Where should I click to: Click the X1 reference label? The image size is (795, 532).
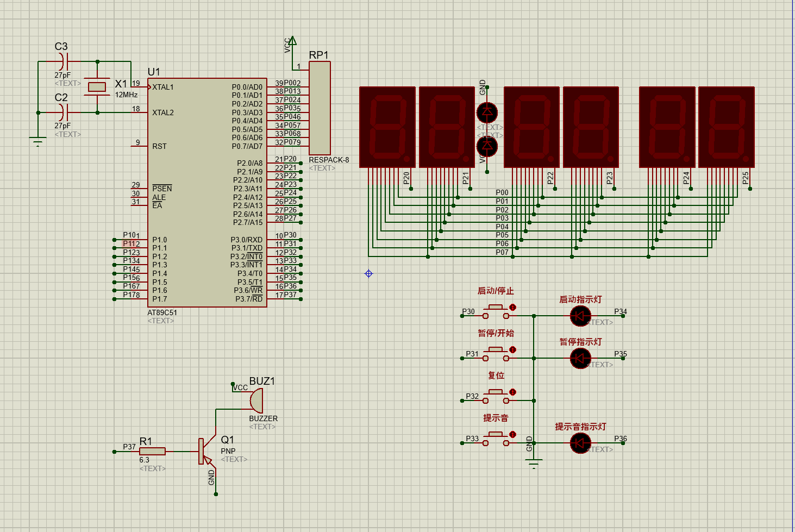pyautogui.click(x=121, y=84)
